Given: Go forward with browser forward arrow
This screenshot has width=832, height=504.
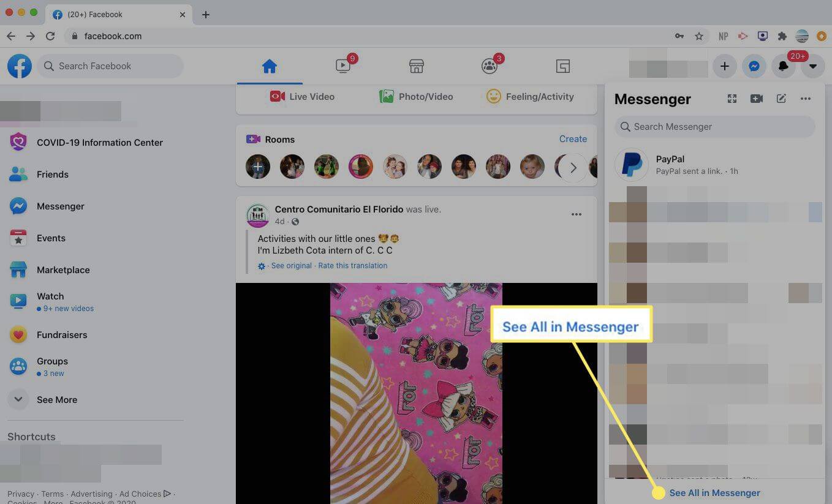Looking at the screenshot, I should pos(31,36).
